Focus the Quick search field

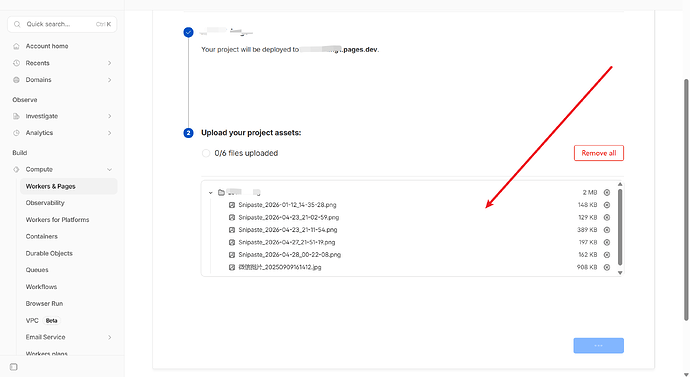[x=62, y=24]
